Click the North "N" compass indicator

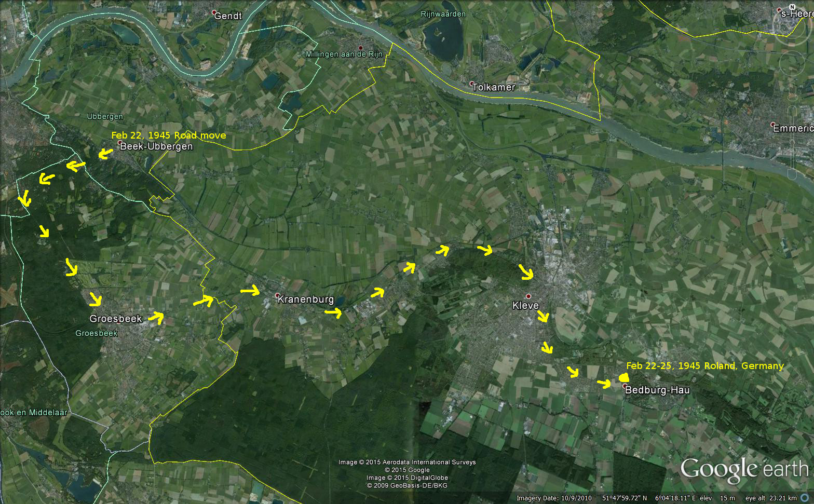coord(792,7)
